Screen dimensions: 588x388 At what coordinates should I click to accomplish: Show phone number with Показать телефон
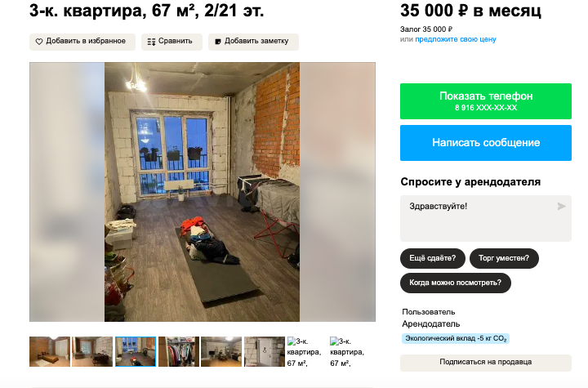(486, 101)
